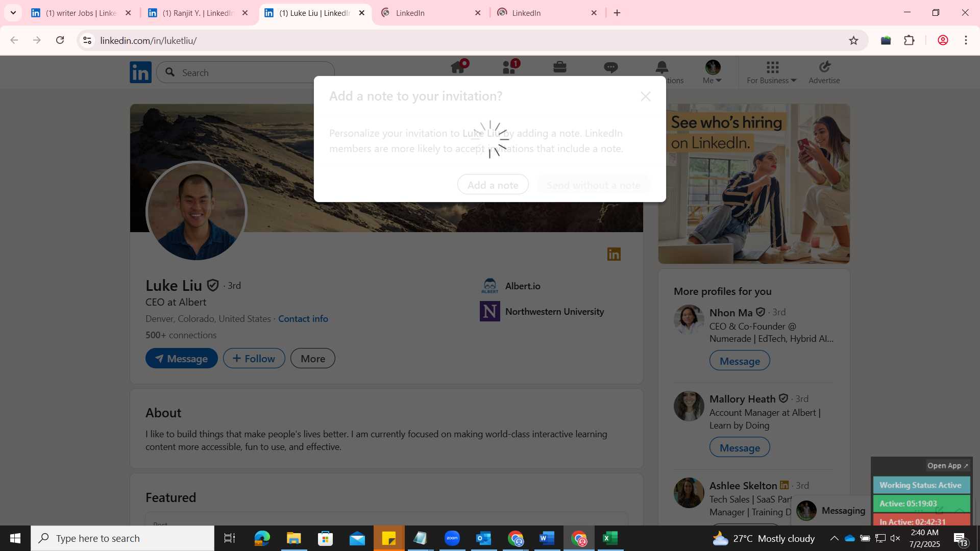This screenshot has height=551, width=980.
Task: Bookmark this page with star icon
Action: click(x=853, y=40)
